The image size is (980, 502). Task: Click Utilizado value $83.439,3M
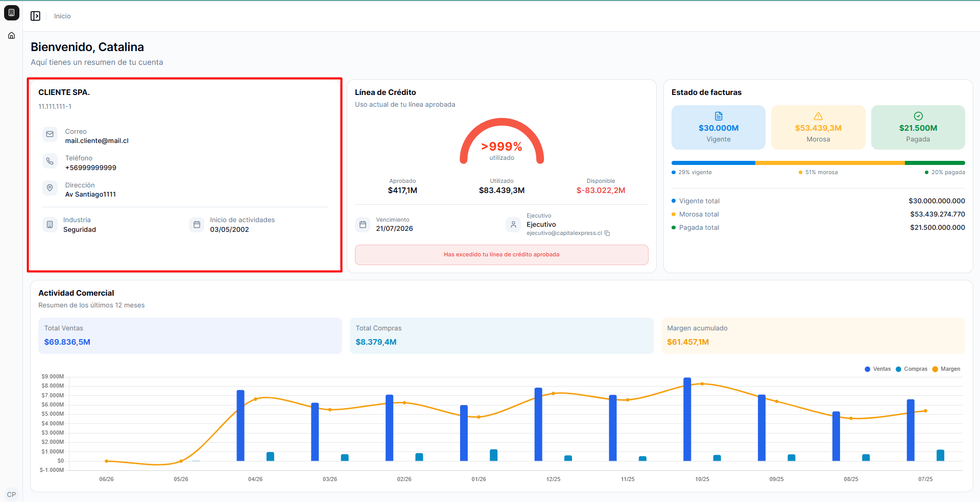tap(501, 190)
